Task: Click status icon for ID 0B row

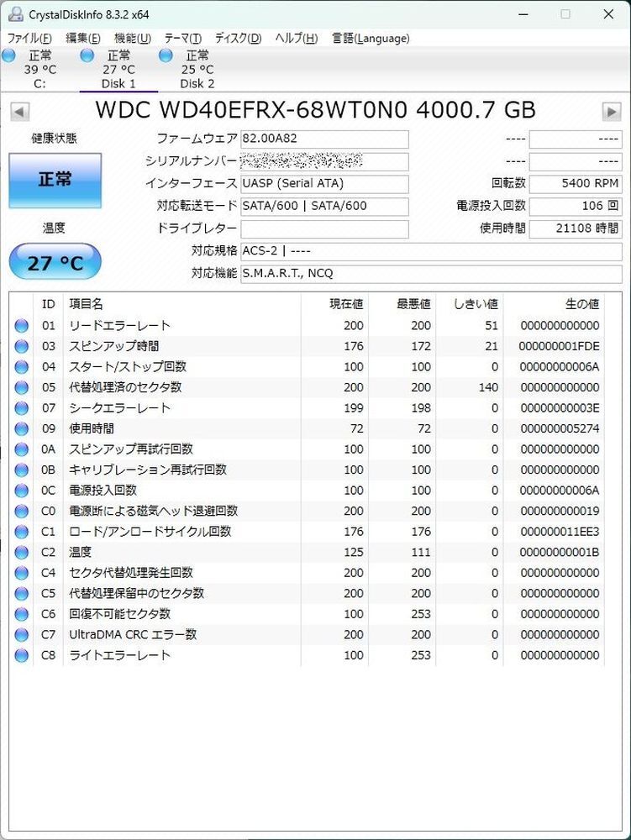Action: [x=22, y=470]
